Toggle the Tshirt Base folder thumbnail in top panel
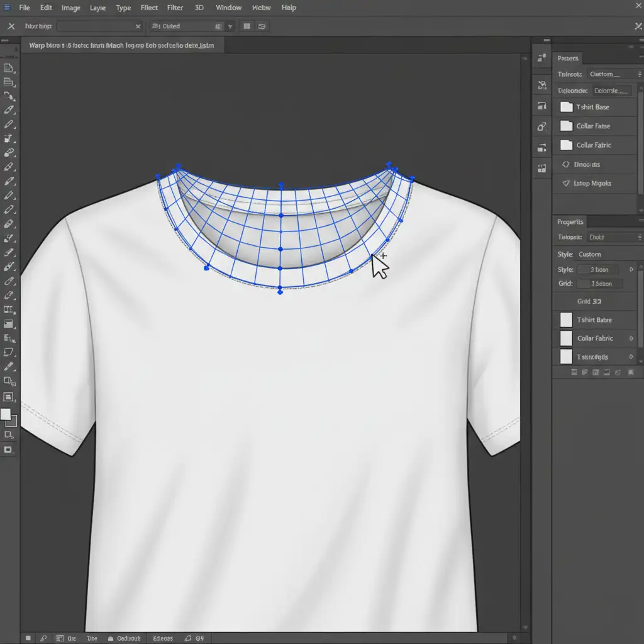Viewport: 644px width, 644px height. point(566,107)
